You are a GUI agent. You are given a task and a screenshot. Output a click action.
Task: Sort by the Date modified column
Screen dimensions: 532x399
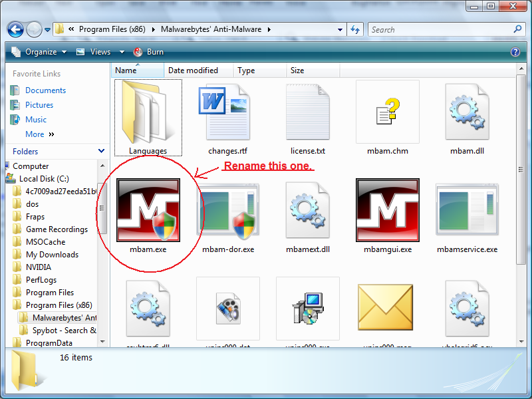click(x=198, y=70)
